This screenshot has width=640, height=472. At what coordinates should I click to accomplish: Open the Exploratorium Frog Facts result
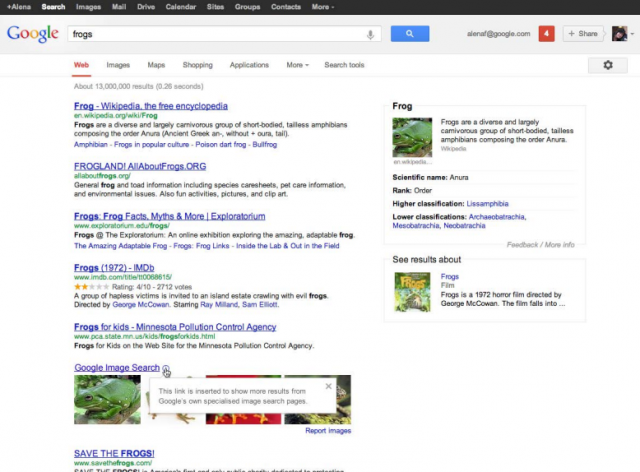click(169, 216)
